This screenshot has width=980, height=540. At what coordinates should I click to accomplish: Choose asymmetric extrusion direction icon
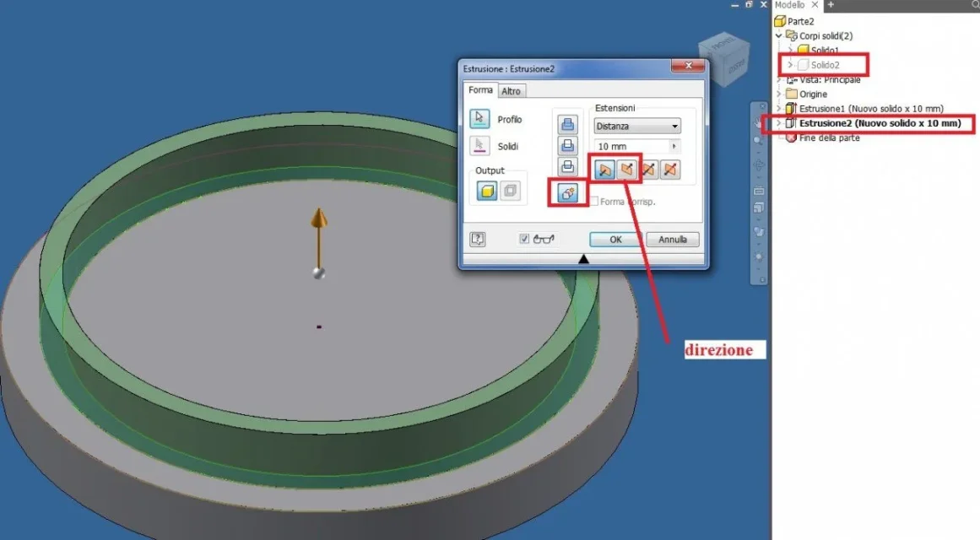(x=670, y=170)
